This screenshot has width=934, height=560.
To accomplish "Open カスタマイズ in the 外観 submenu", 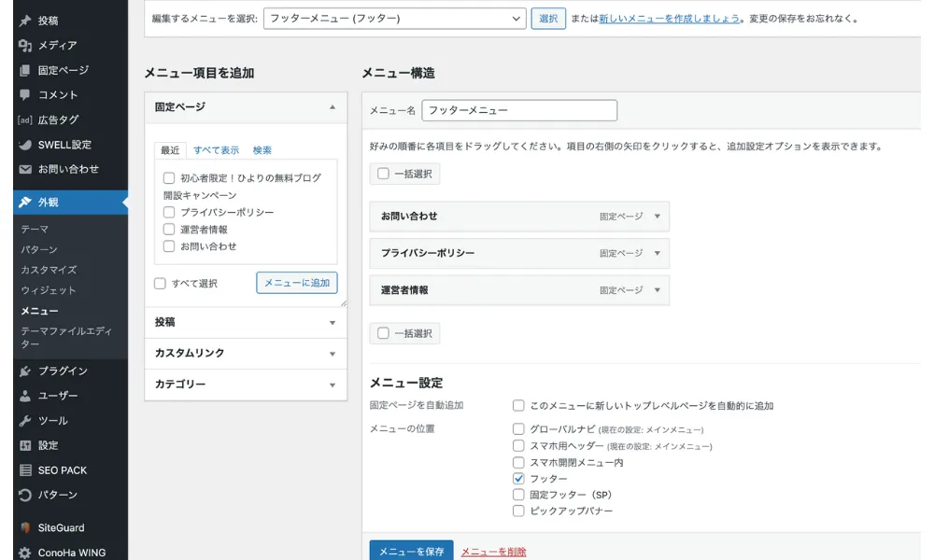I will pyautogui.click(x=49, y=270).
